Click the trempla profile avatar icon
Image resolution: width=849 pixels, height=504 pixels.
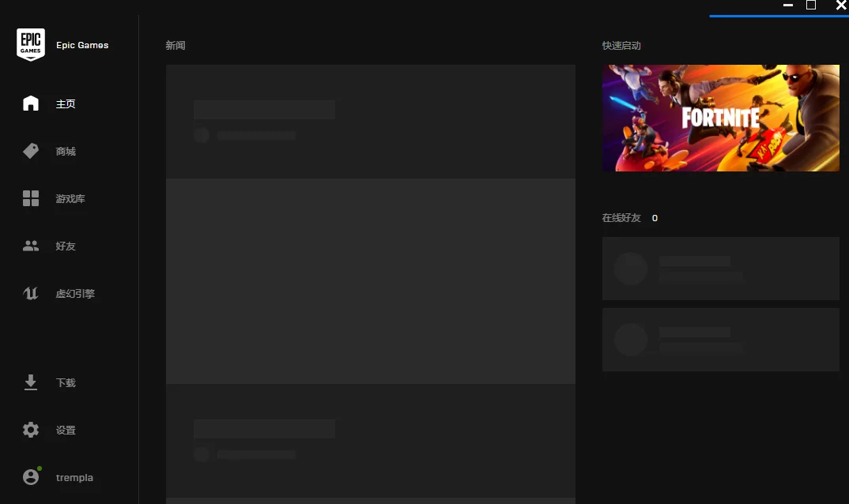32,476
